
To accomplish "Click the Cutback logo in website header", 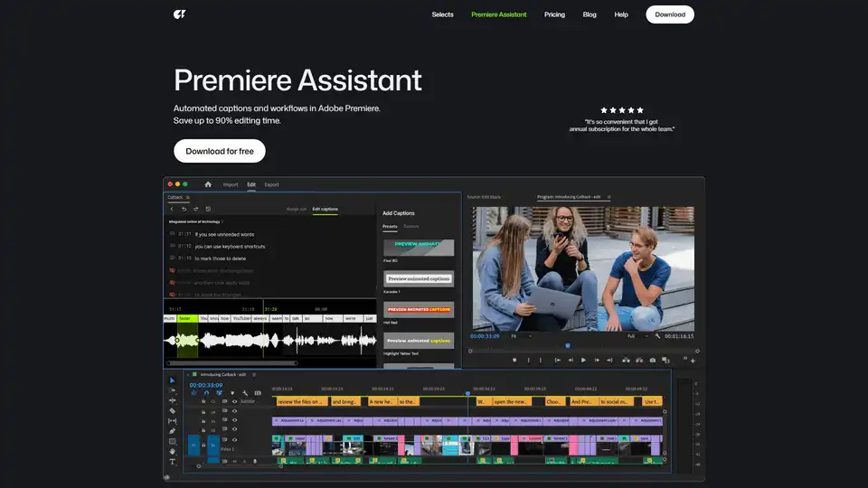I will pos(179,14).
